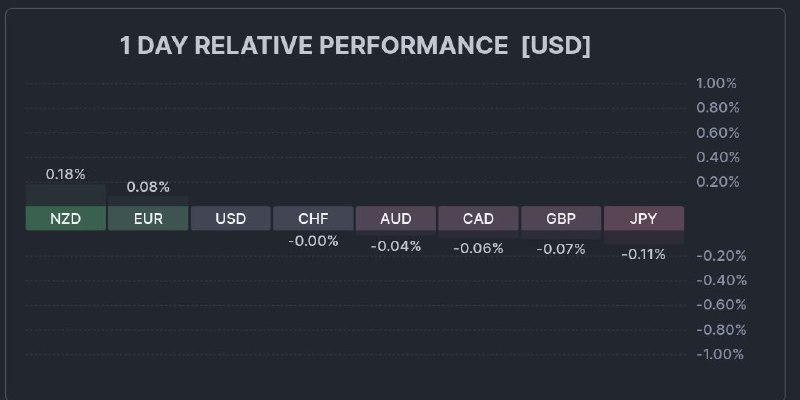Click the 1.00% axis label
Viewport: 800px width, 400px height.
point(717,83)
